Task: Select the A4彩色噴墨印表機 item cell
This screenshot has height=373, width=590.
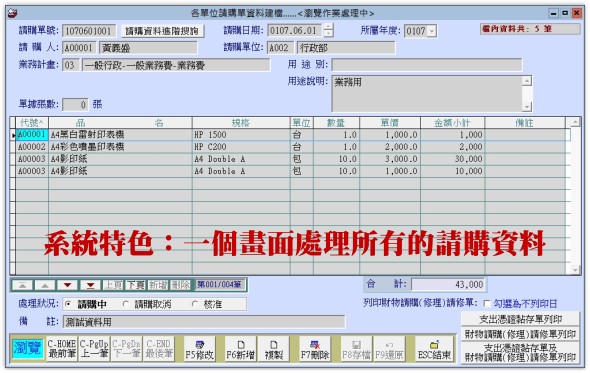Action: pos(120,147)
